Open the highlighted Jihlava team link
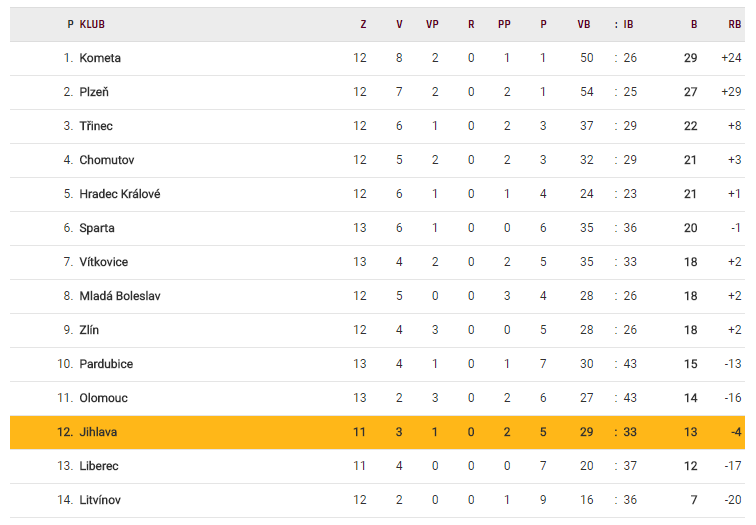Viewport: 756px width, 525px height. pyautogui.click(x=100, y=432)
